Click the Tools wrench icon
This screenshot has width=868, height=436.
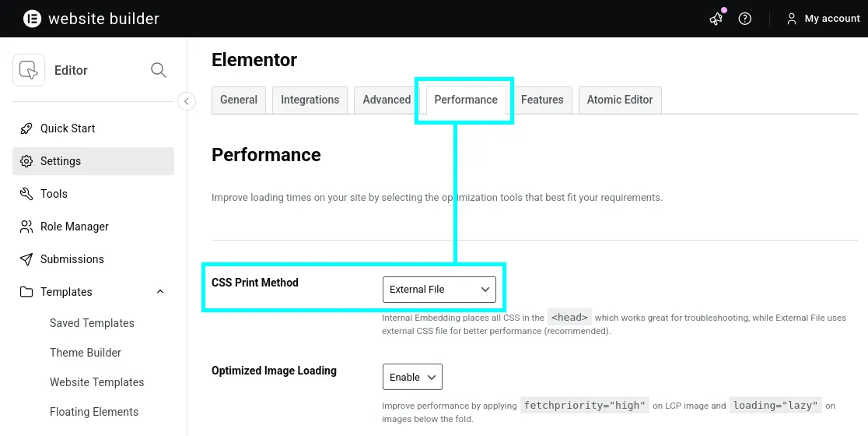[x=26, y=194]
